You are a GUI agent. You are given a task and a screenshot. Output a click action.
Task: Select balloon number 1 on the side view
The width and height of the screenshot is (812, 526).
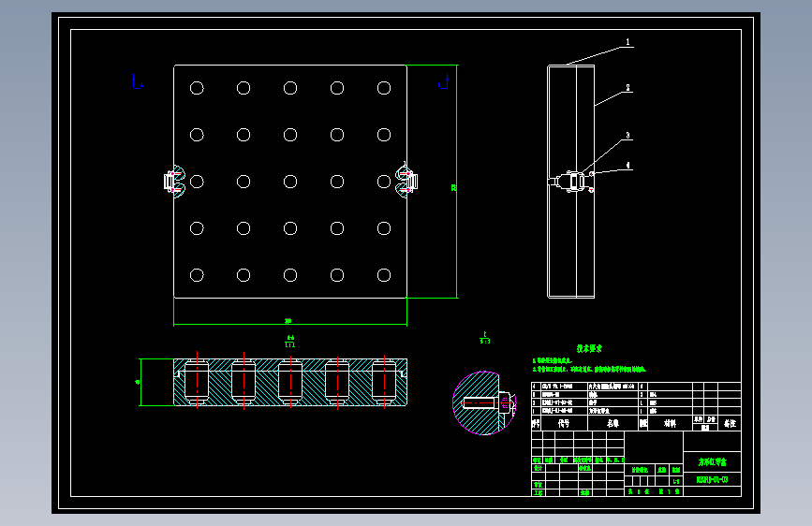tap(627, 42)
